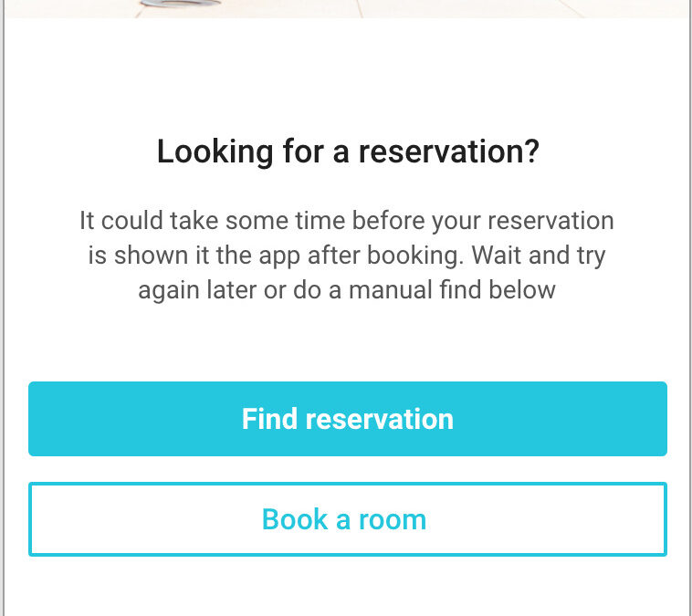Open the Book a room option
692x616 pixels.
point(348,519)
